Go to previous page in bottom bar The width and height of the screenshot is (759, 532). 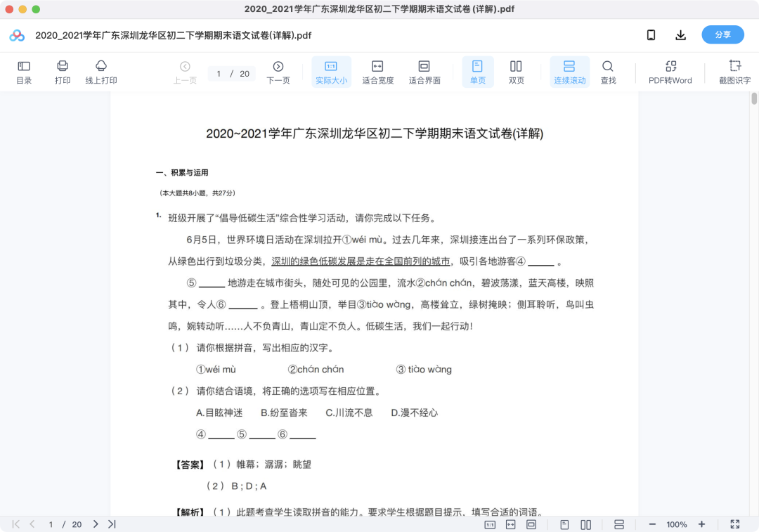tap(32, 524)
